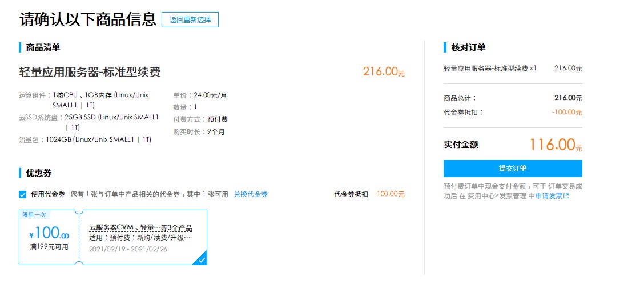Click the 商品总计 row in order summary

pos(513,98)
